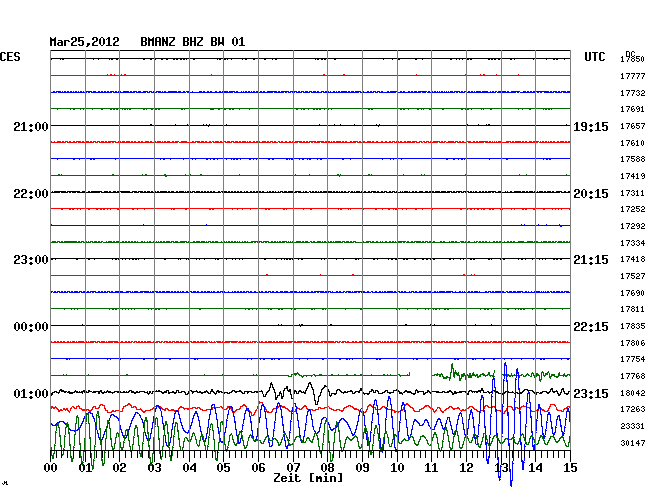Select the 22:00 local time label

click(x=31, y=194)
